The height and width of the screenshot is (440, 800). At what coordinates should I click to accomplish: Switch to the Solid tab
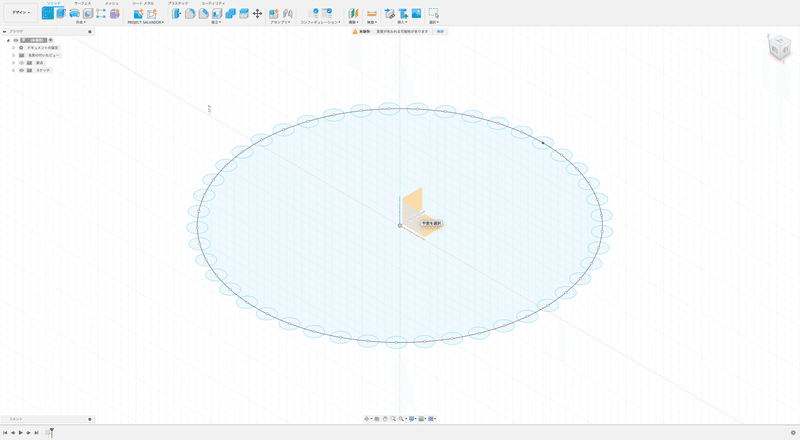[x=54, y=3]
